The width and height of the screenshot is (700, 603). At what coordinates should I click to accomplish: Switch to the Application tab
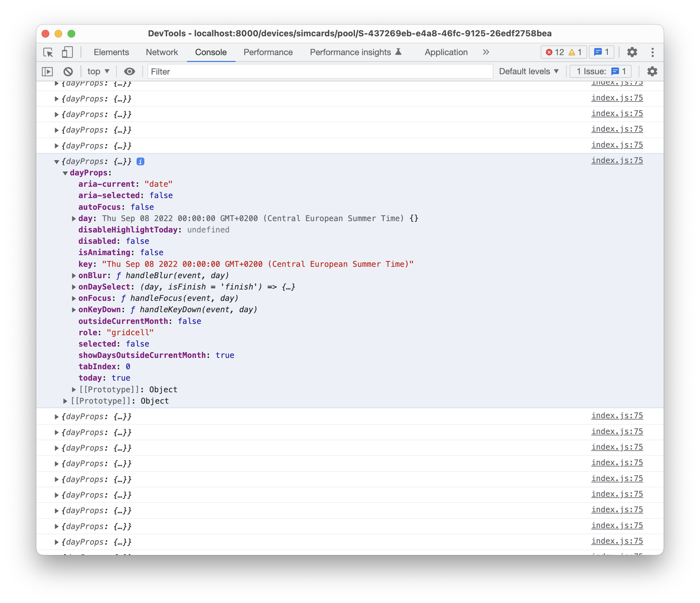(446, 52)
